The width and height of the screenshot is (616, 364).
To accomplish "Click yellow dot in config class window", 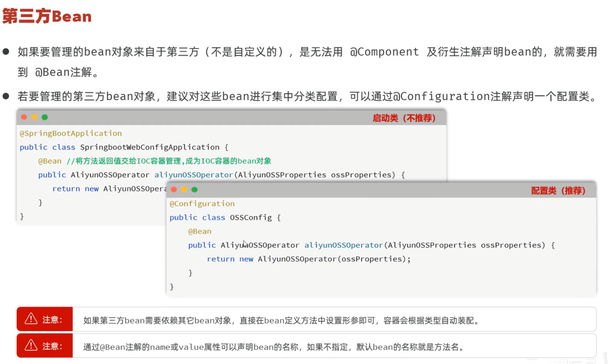I will pos(184,189).
